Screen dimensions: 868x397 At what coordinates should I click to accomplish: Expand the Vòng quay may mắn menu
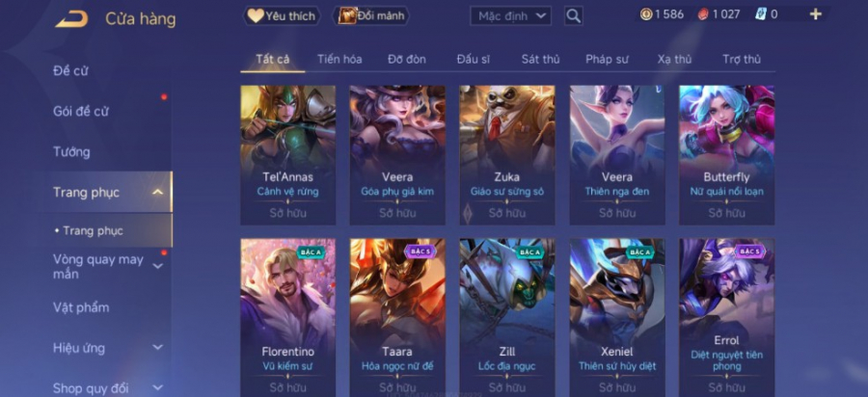(158, 267)
